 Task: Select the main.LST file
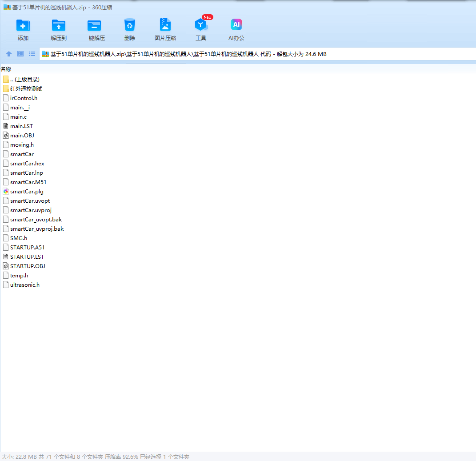click(x=18, y=126)
